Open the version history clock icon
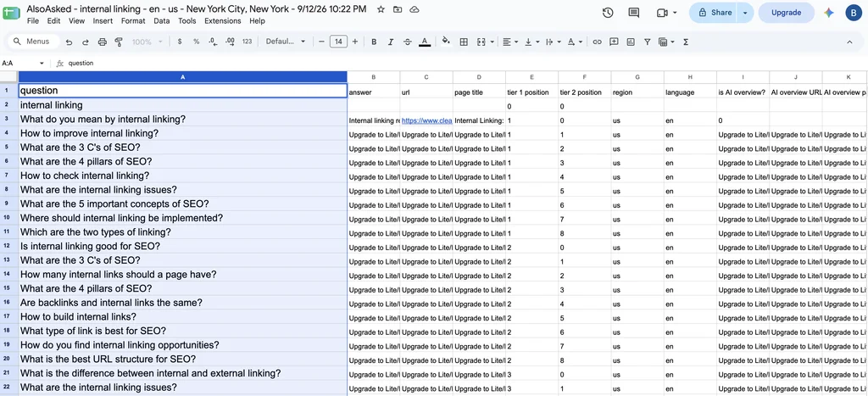This screenshot has height=396, width=868. [x=608, y=13]
